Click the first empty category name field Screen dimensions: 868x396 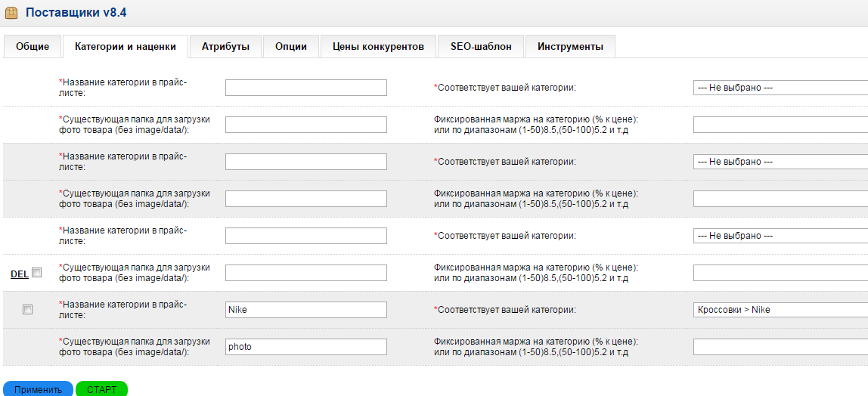click(305, 88)
